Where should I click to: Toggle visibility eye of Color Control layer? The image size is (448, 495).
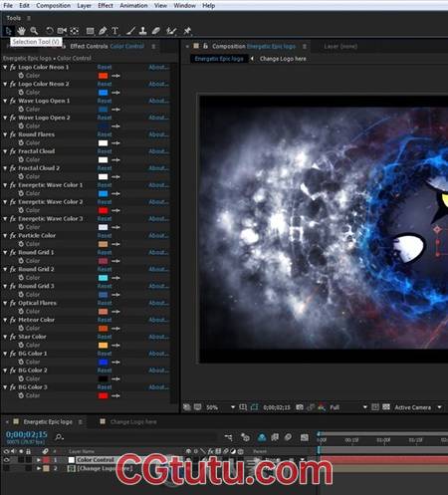coord(6,460)
